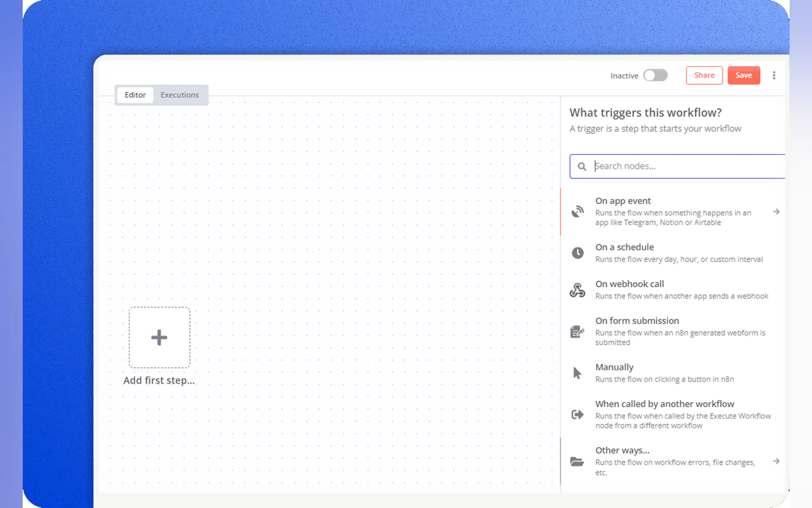Select the Editor tab
The height and width of the screenshot is (508, 812).
pyautogui.click(x=135, y=95)
